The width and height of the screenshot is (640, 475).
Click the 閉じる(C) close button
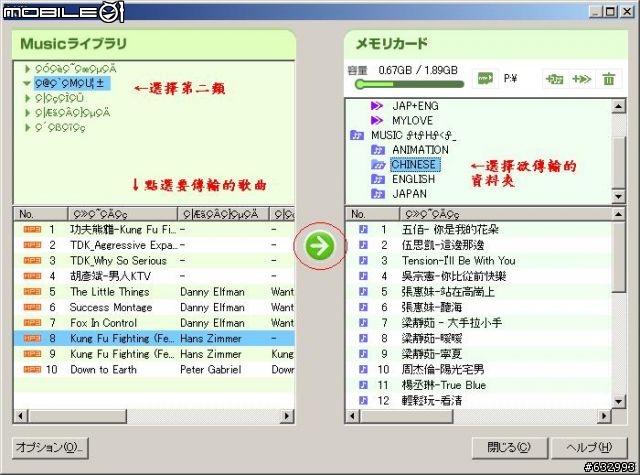coord(509,448)
